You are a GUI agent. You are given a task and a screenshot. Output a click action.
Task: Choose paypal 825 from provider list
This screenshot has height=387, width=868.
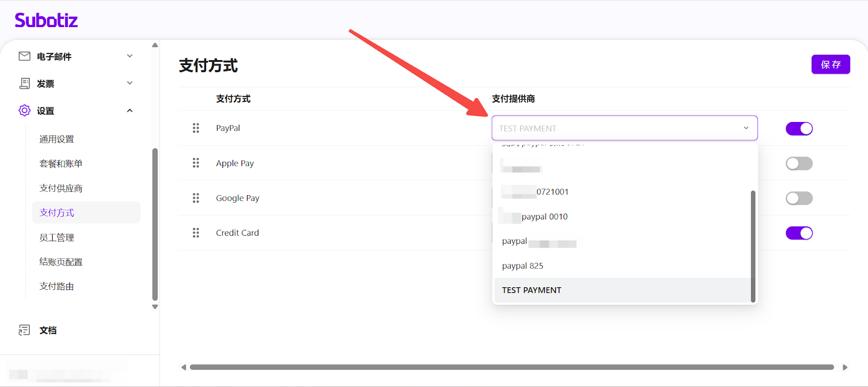pos(522,266)
